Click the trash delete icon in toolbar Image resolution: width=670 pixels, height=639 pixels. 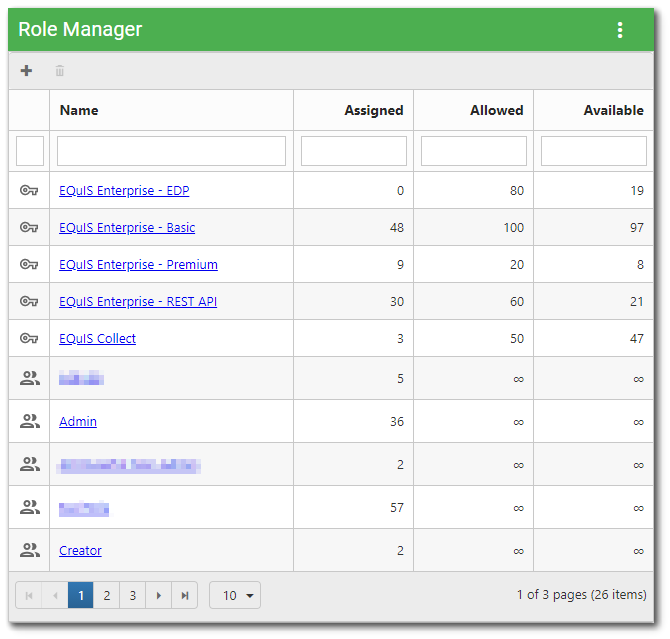click(x=60, y=71)
